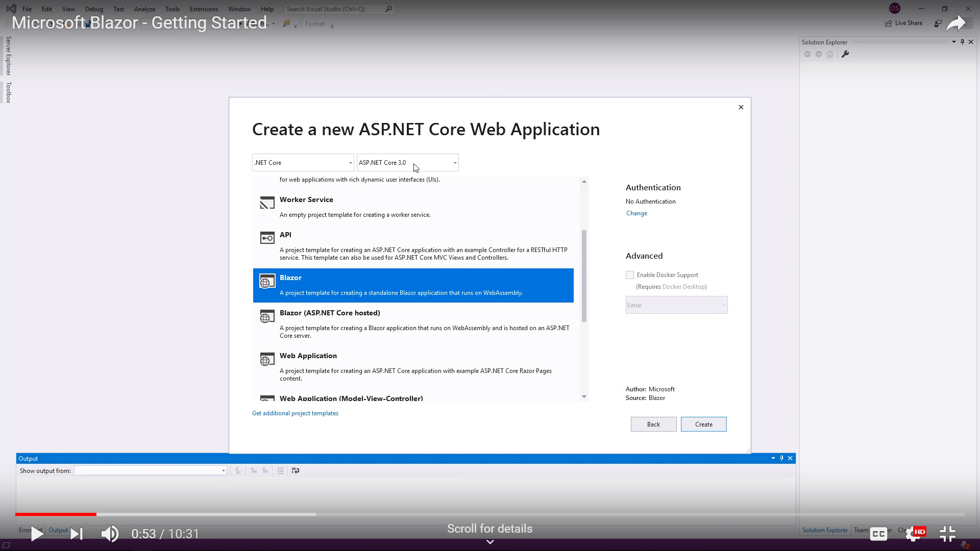Click the share arrow at top right
The image size is (980, 551).
958,23
